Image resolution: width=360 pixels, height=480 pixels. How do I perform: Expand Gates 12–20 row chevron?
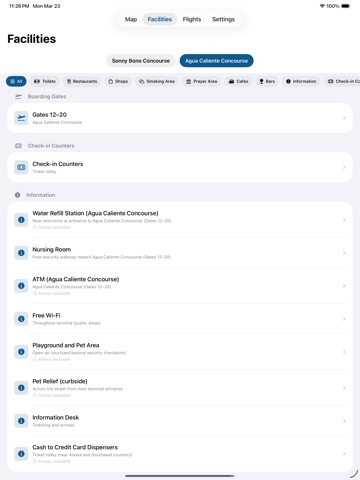tap(344, 118)
